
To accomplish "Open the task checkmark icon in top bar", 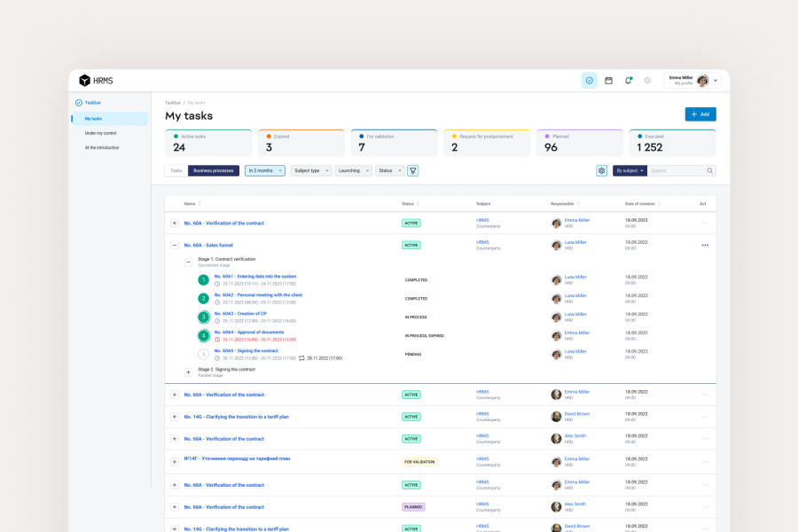I will click(590, 81).
